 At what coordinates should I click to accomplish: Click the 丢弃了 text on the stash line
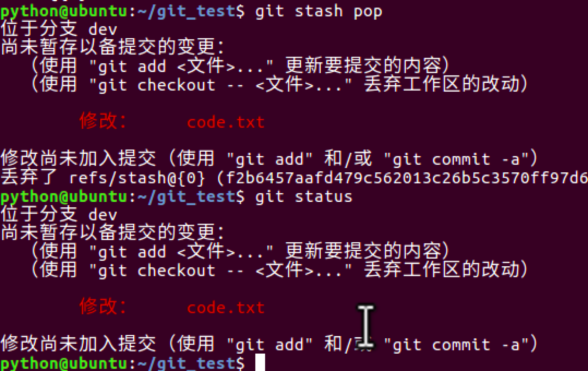click(29, 178)
